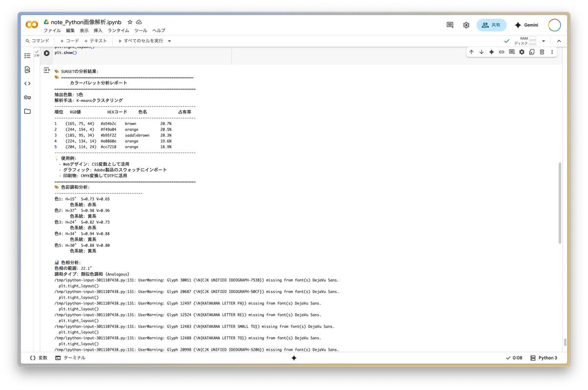Click the Gemini sparkle in bottom bar
Screen dimensions: 588x390
[294, 358]
